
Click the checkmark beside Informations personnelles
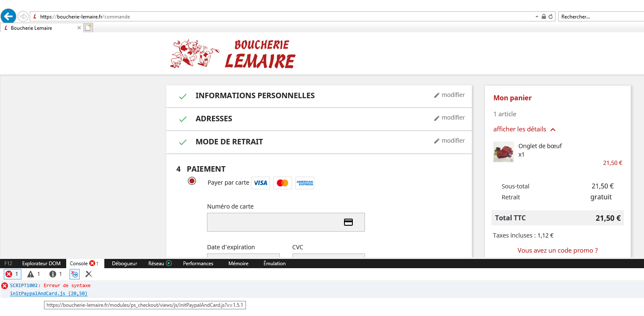click(183, 97)
